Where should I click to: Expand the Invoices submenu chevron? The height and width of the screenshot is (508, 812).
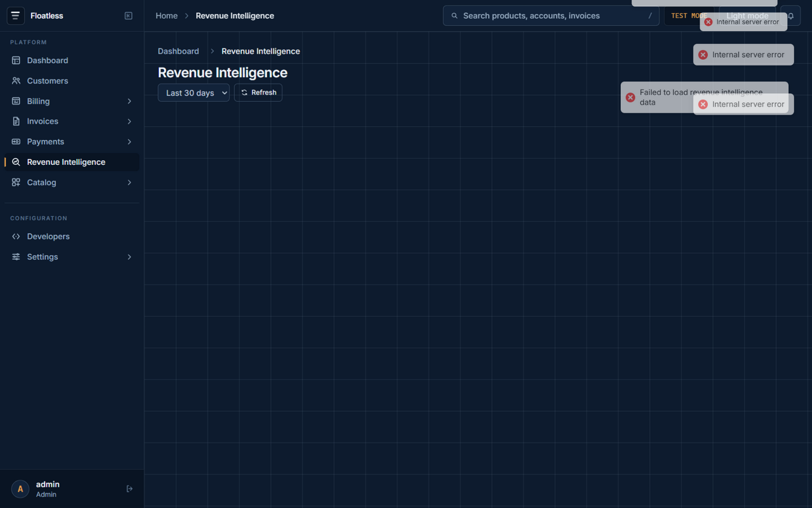pos(129,121)
